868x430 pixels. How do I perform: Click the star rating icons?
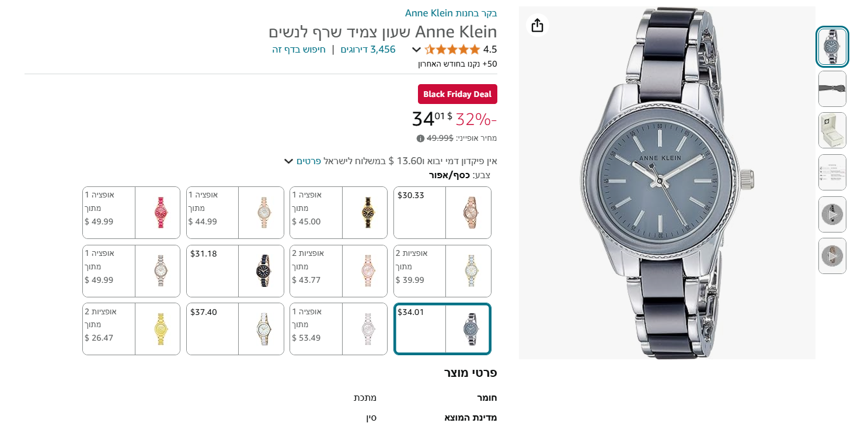pos(452,50)
